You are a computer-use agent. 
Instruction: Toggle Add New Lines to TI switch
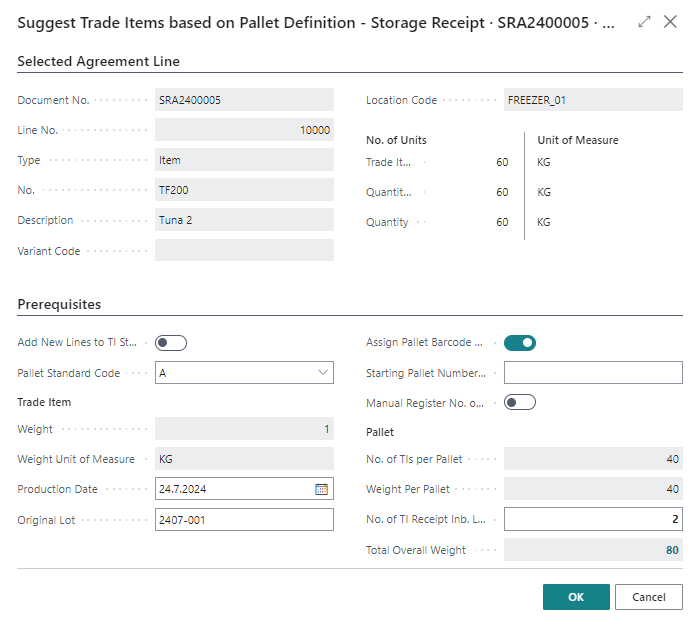click(171, 343)
